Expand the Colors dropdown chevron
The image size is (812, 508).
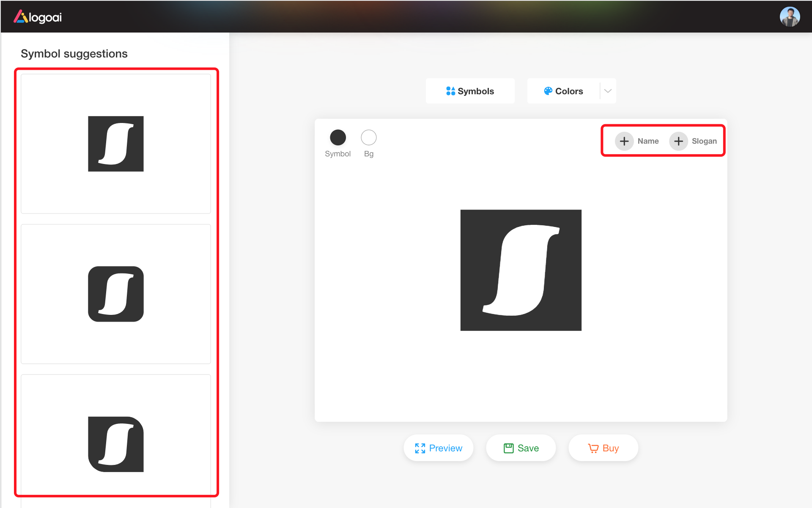coord(608,91)
